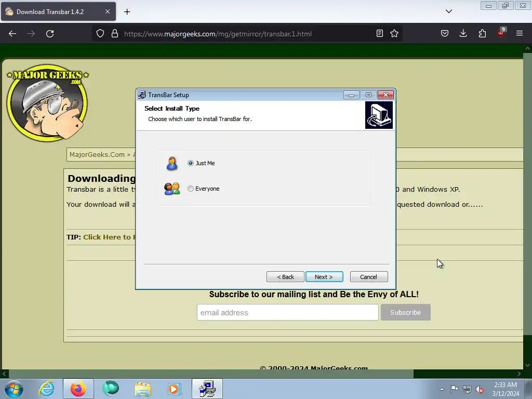This screenshot has width=532, height=399.
Task: Open Windows Media Player from taskbar
Action: 175,389
